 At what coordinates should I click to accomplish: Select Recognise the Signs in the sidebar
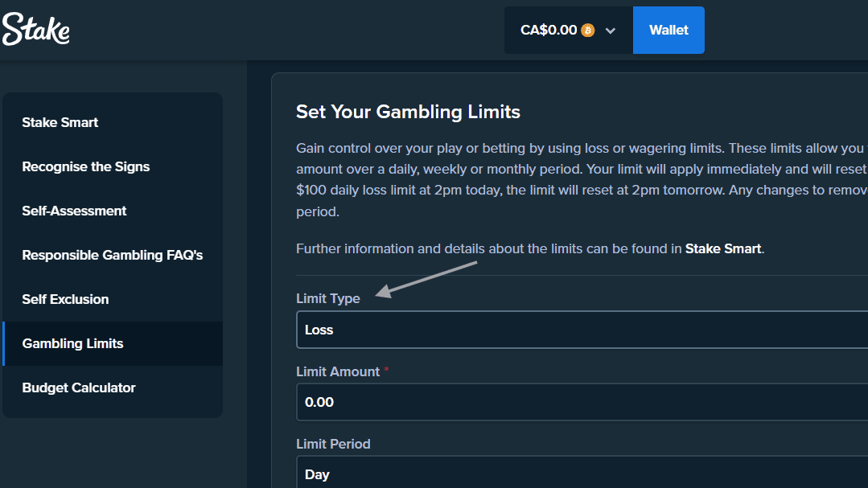coord(85,166)
